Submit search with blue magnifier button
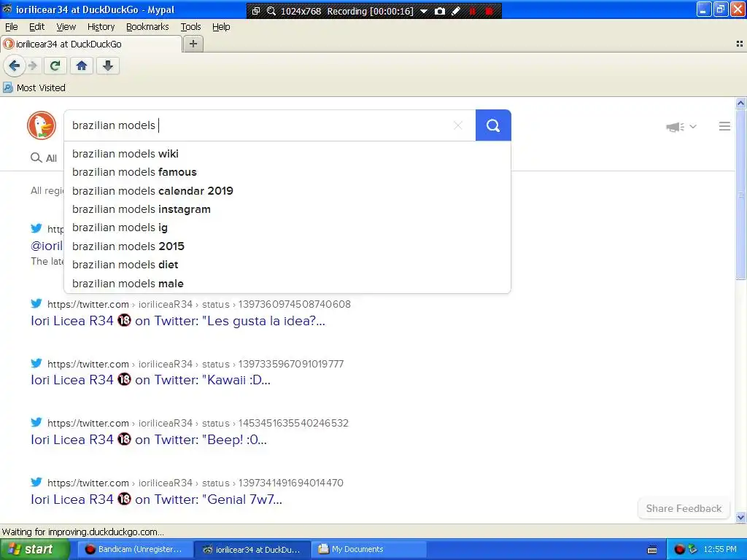747x560 pixels. point(493,125)
